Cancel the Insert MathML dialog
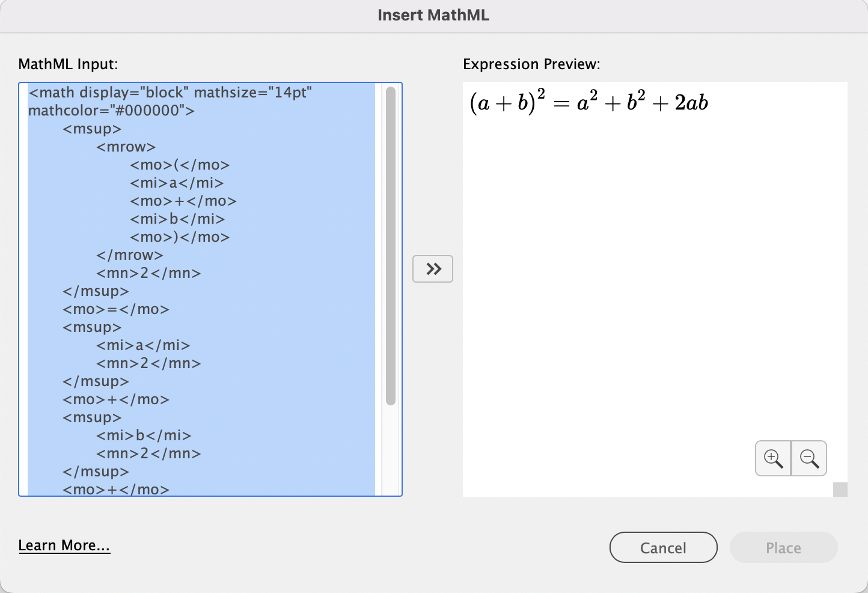 663,547
